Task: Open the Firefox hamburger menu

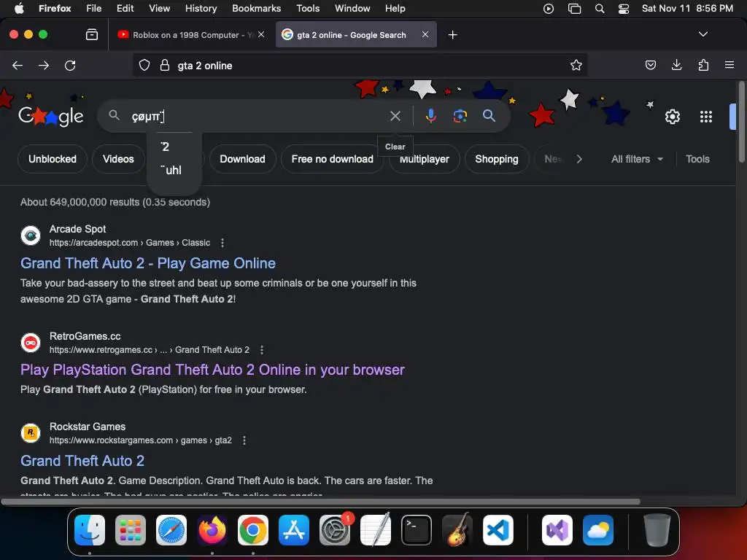Action: 729,65
